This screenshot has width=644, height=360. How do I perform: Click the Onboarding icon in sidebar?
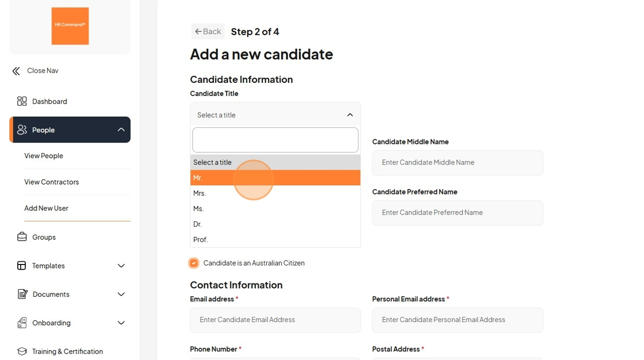pyautogui.click(x=22, y=323)
